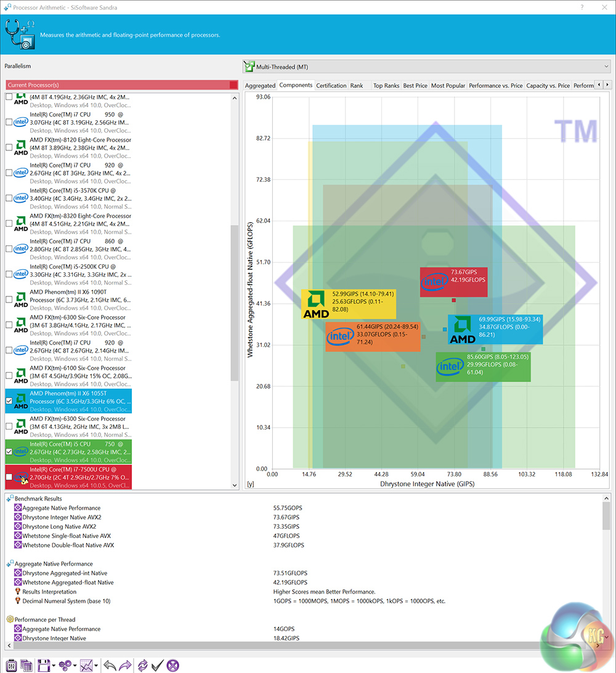Image resolution: width=616 pixels, height=673 pixels.
Task: Click the chart view icon in bottom toolbar
Action: pyautogui.click(x=86, y=665)
